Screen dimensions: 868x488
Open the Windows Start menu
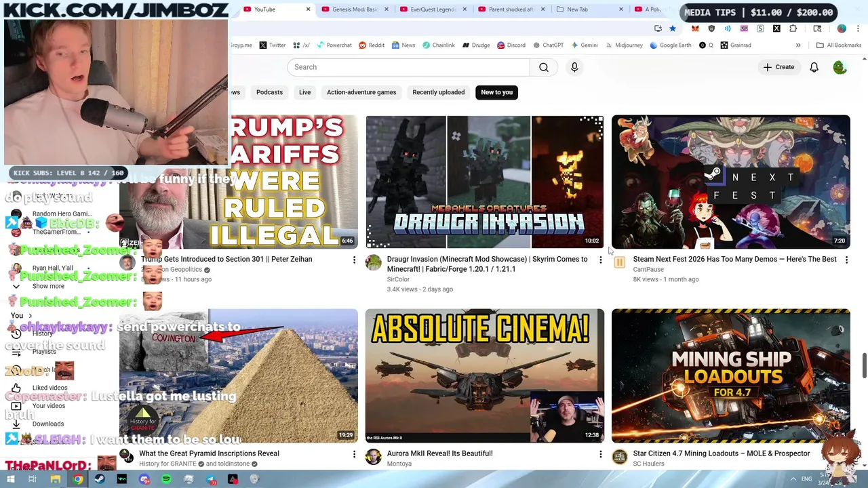(x=10, y=480)
